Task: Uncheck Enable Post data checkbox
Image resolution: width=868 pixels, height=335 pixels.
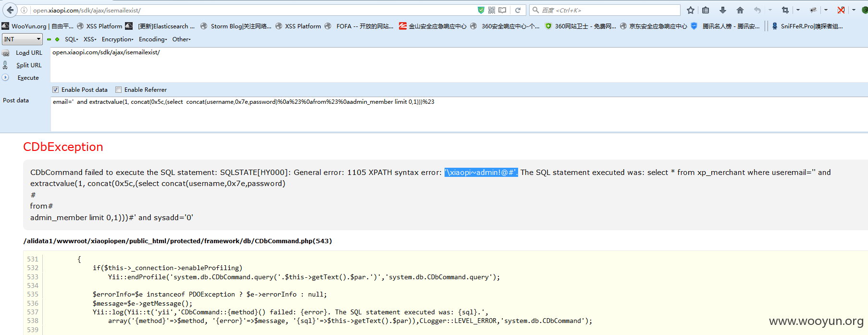Action: [x=55, y=90]
